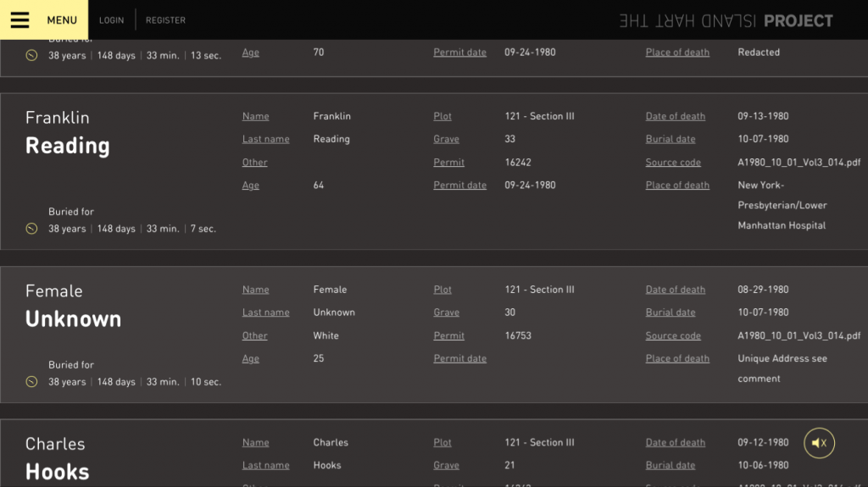The width and height of the screenshot is (868, 487).
Task: Click Date of death label for Charles Hooks
Action: pyautogui.click(x=675, y=443)
